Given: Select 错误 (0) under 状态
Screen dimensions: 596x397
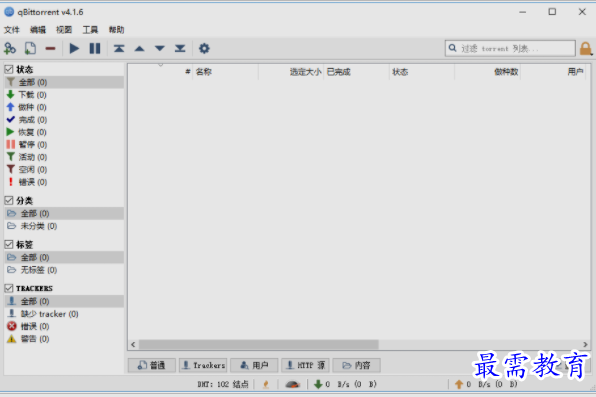Looking at the screenshot, I should click(64, 182).
